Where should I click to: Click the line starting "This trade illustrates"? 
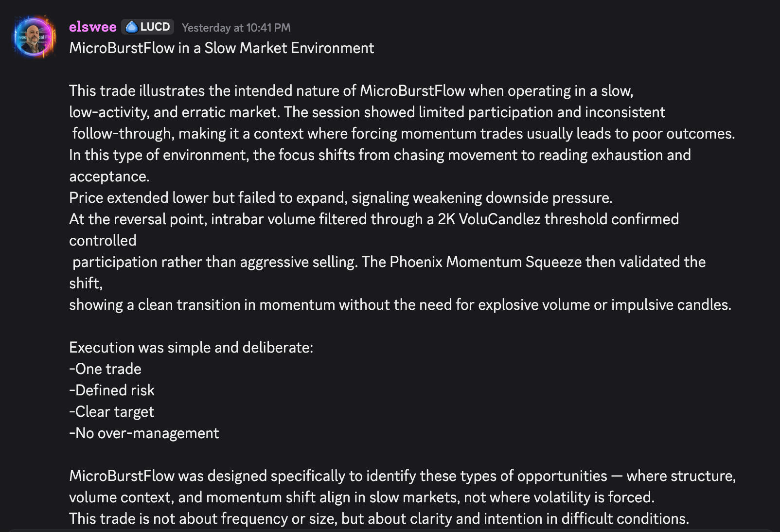click(x=351, y=91)
